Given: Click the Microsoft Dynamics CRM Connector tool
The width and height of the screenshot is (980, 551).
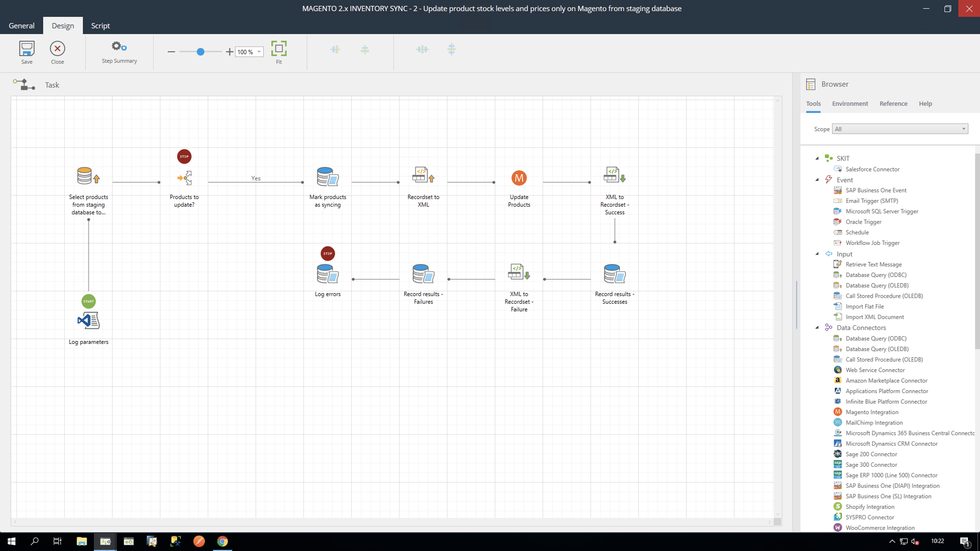Looking at the screenshot, I should 891,443.
